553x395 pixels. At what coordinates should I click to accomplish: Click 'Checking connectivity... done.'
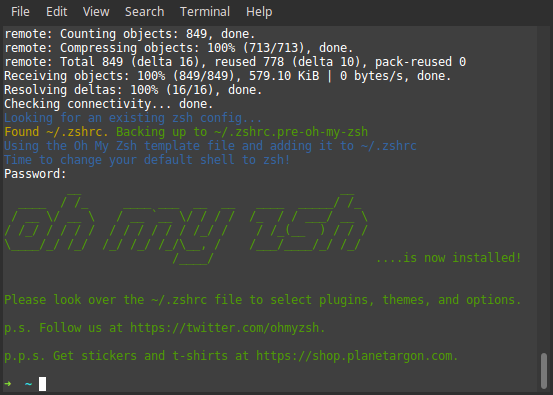coord(109,104)
